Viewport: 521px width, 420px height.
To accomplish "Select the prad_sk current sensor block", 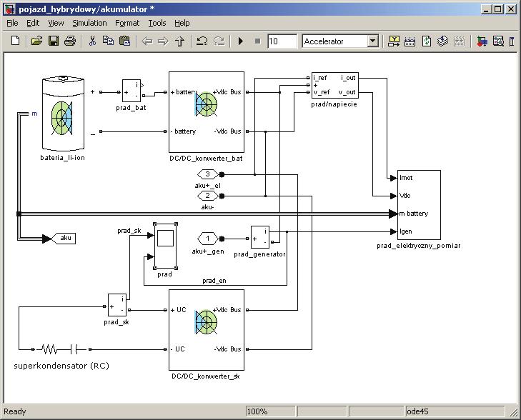I will [117, 305].
